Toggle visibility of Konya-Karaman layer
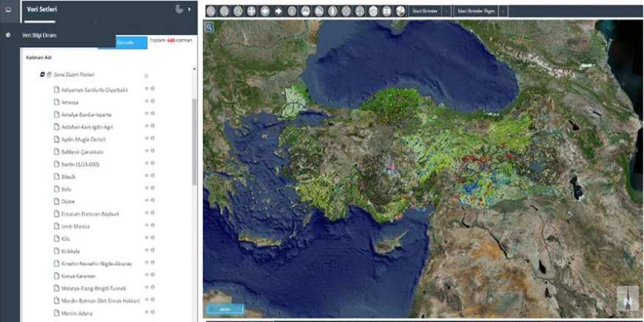644x322 pixels. click(146, 276)
